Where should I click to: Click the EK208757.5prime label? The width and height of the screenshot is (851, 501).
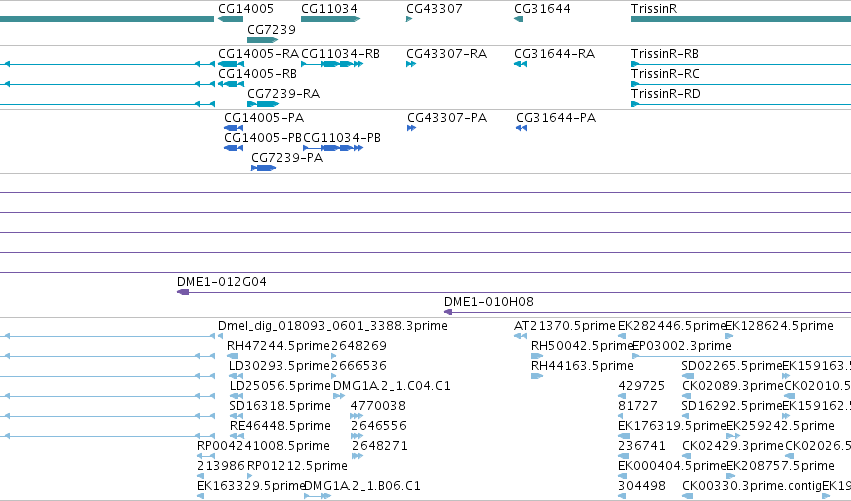(780, 466)
